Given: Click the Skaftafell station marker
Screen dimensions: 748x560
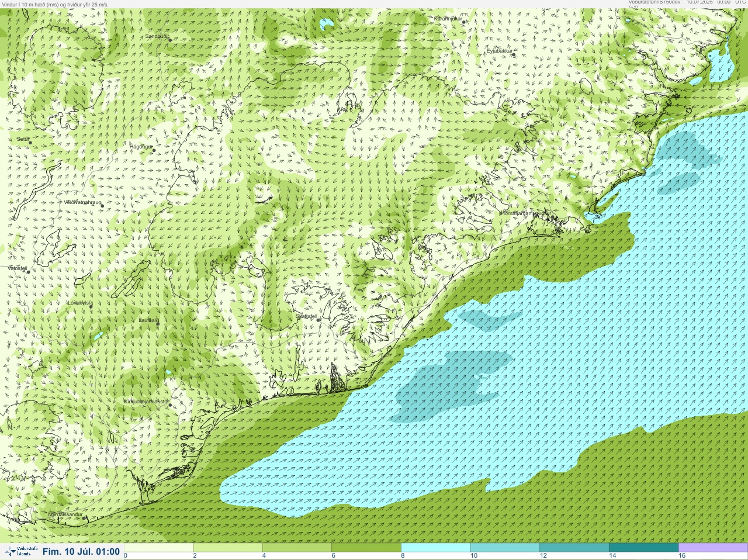Looking at the screenshot, I should click(x=318, y=320).
